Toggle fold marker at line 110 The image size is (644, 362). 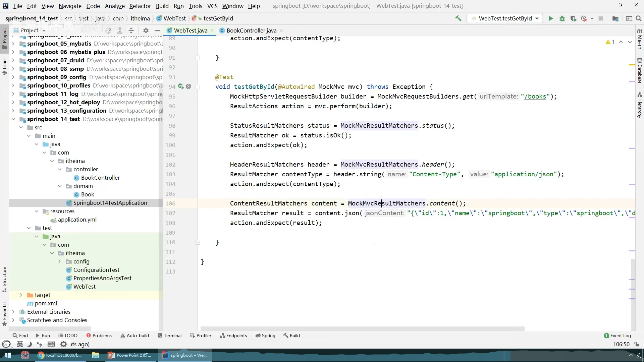click(198, 242)
